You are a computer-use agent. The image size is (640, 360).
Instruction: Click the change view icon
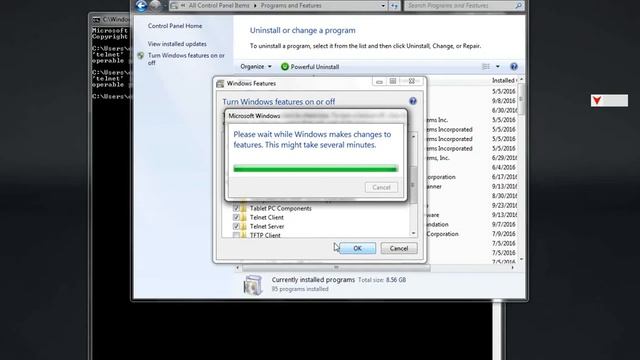pyautogui.click(x=486, y=67)
